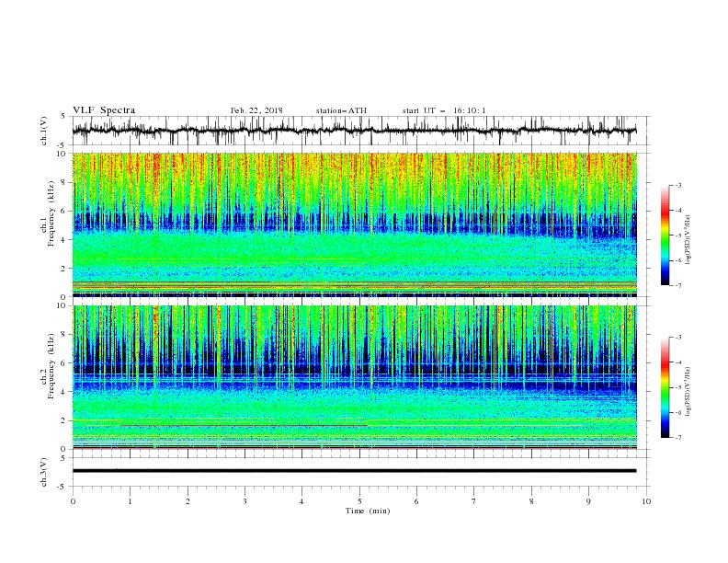Screen dimensions: 728x563
Task: Click the "VLF Spectra" plot title
Action: (x=104, y=110)
